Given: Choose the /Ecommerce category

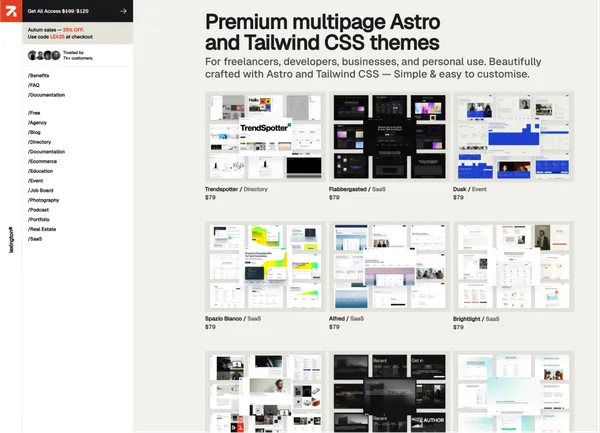Looking at the screenshot, I should pyautogui.click(x=44, y=160).
